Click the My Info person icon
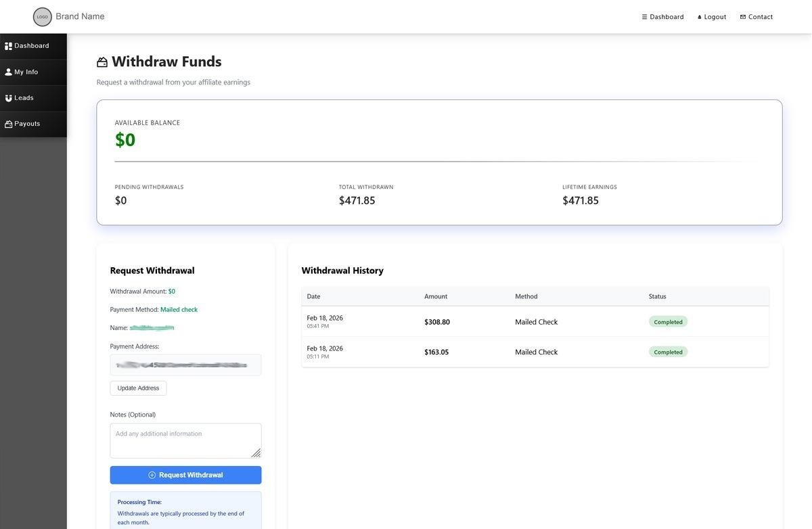The image size is (812, 529). click(x=9, y=72)
